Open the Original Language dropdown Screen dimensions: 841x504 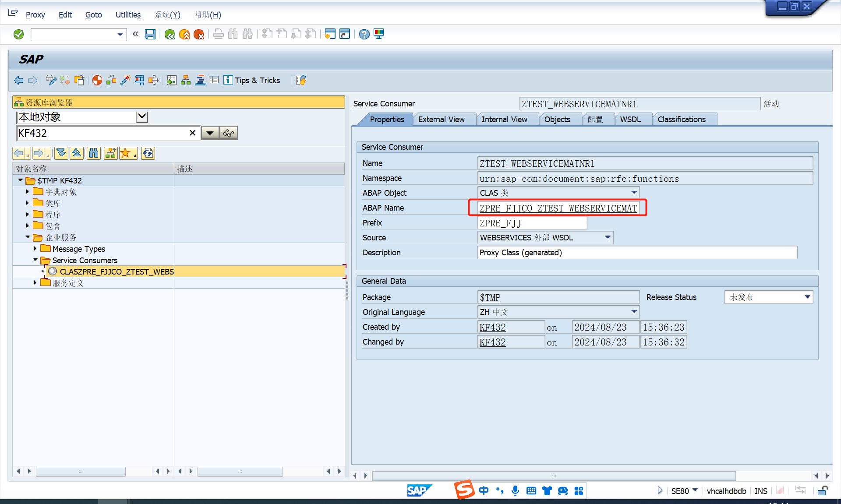[x=634, y=312]
